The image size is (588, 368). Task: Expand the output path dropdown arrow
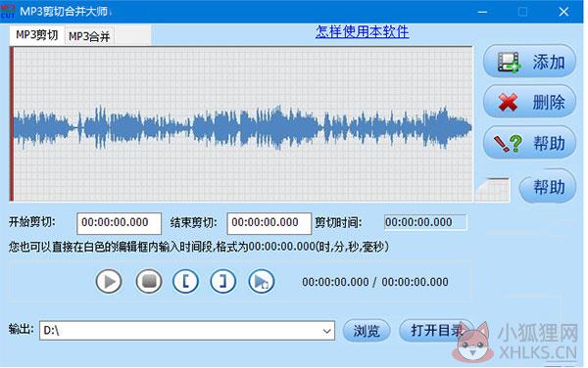pos(326,331)
